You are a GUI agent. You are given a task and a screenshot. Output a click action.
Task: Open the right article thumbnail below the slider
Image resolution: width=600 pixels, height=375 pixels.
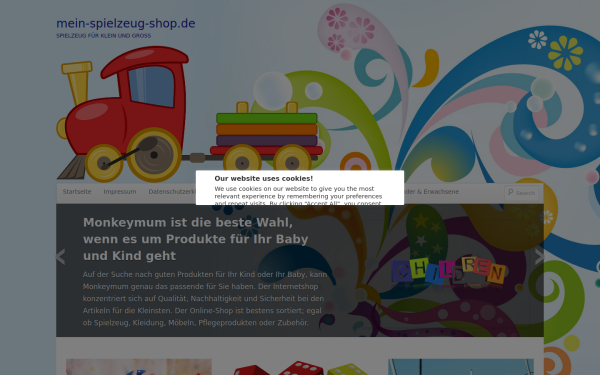tap(461, 367)
